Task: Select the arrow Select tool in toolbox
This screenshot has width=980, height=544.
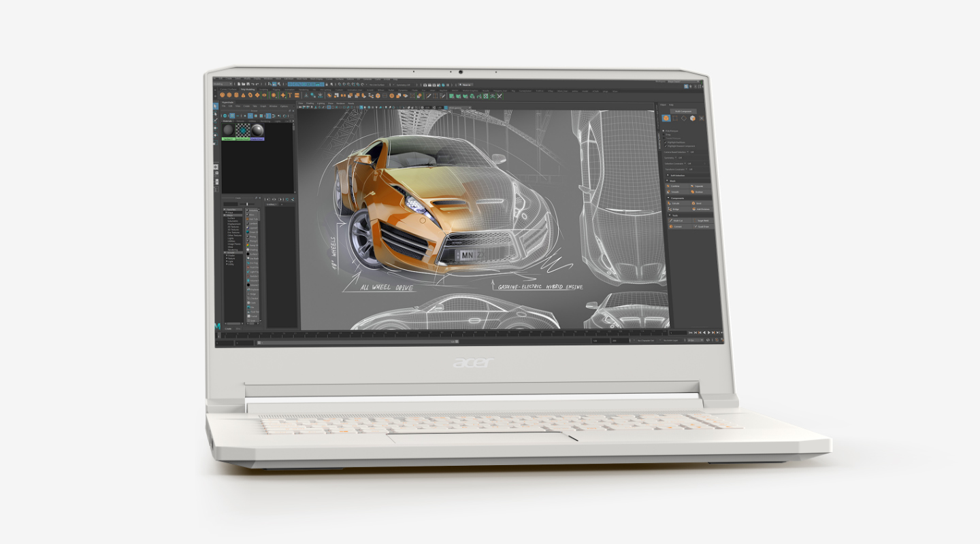Action: click(x=216, y=106)
